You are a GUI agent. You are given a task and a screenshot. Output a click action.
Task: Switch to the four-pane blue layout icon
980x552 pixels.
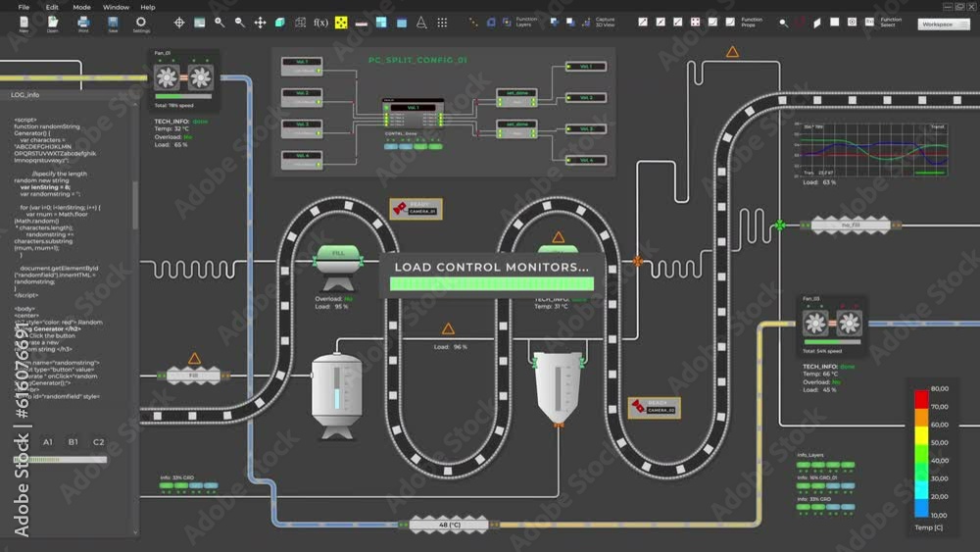[381, 23]
